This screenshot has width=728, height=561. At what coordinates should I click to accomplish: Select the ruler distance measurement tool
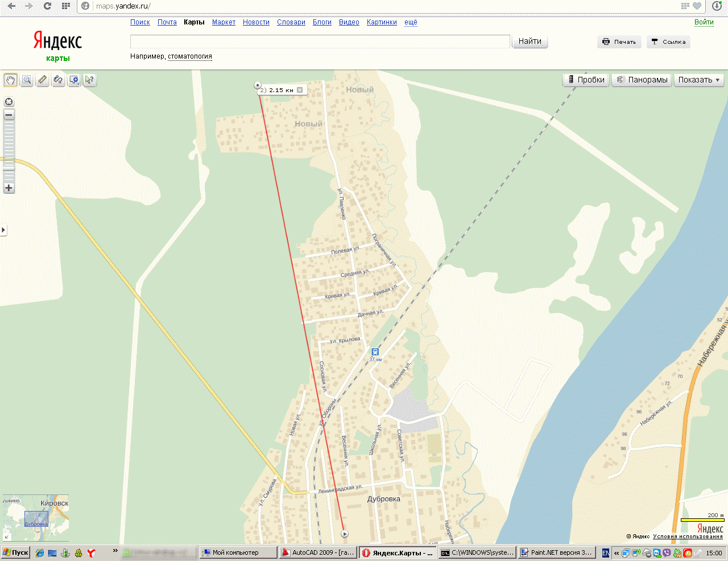(42, 80)
